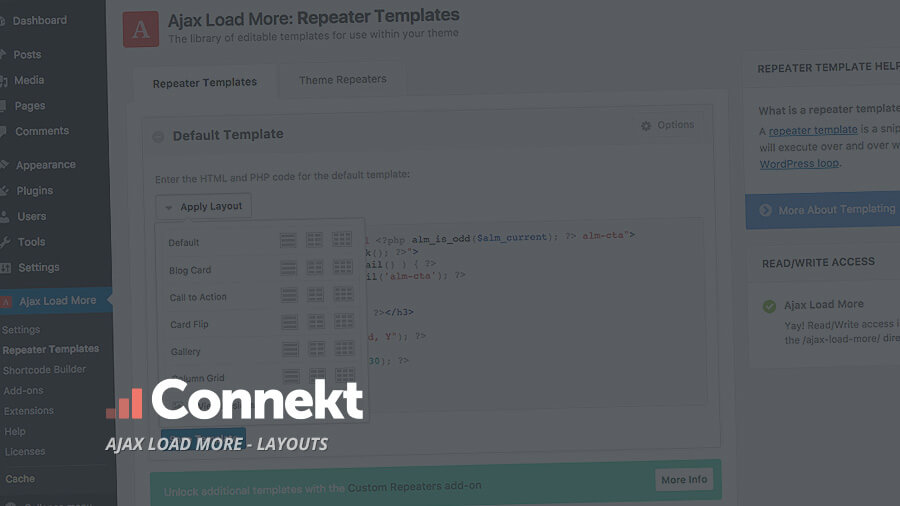Choose the Gallery layout label
This screenshot has height=506, width=900.
(185, 352)
